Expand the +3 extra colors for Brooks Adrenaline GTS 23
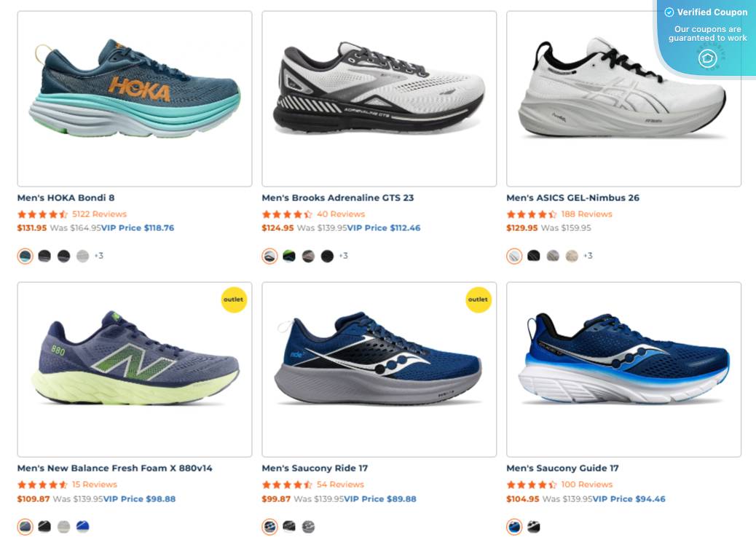This screenshot has width=756, height=548. click(343, 256)
